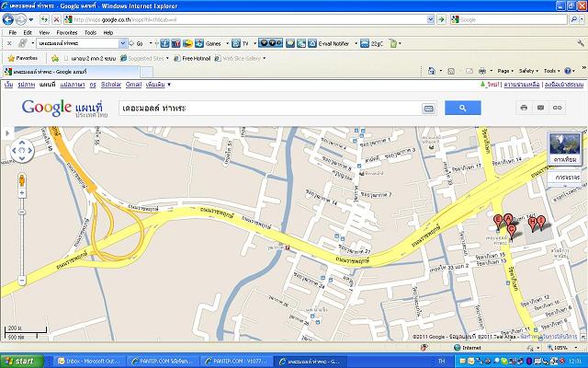The width and height of the screenshot is (588, 368).
Task: Open the Favorites menu
Action: pyautogui.click(x=67, y=33)
